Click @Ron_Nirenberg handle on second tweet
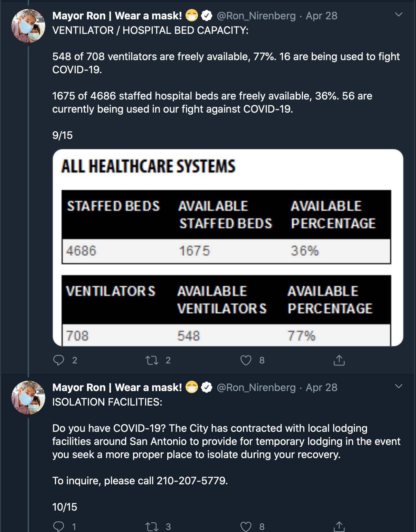 (256, 388)
